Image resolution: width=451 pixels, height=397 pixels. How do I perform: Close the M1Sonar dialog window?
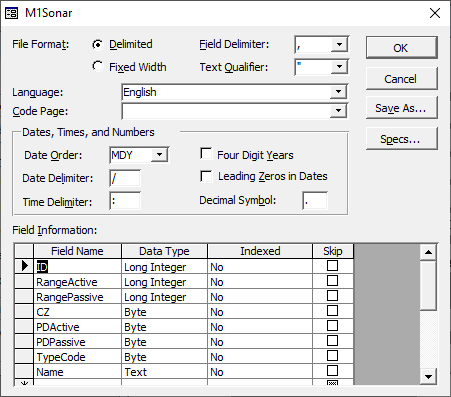coord(435,13)
